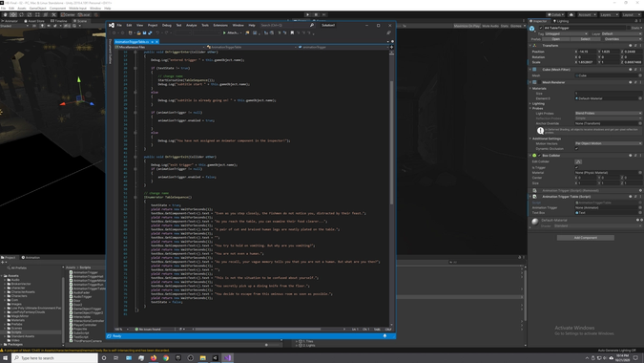Expand the Lighting section in Mesh Renderer
644x363 pixels.
point(530,103)
